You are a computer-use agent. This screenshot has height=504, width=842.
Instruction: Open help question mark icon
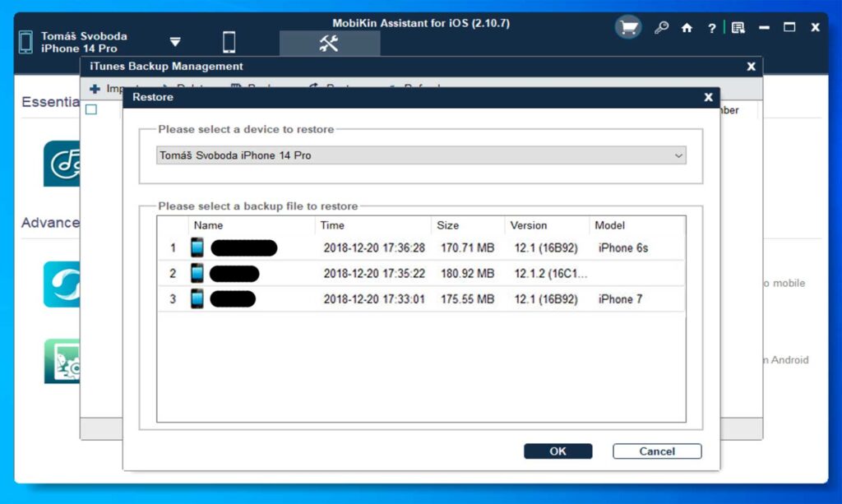coord(711,28)
